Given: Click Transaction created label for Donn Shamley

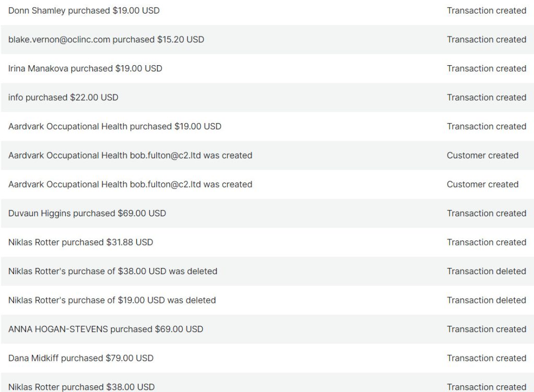Looking at the screenshot, I should click(486, 10).
